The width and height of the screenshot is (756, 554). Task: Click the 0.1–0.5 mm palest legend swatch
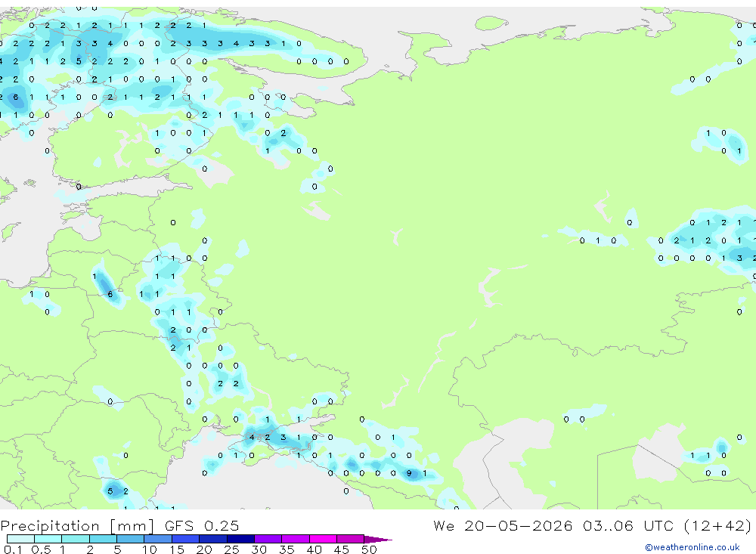coord(20,539)
